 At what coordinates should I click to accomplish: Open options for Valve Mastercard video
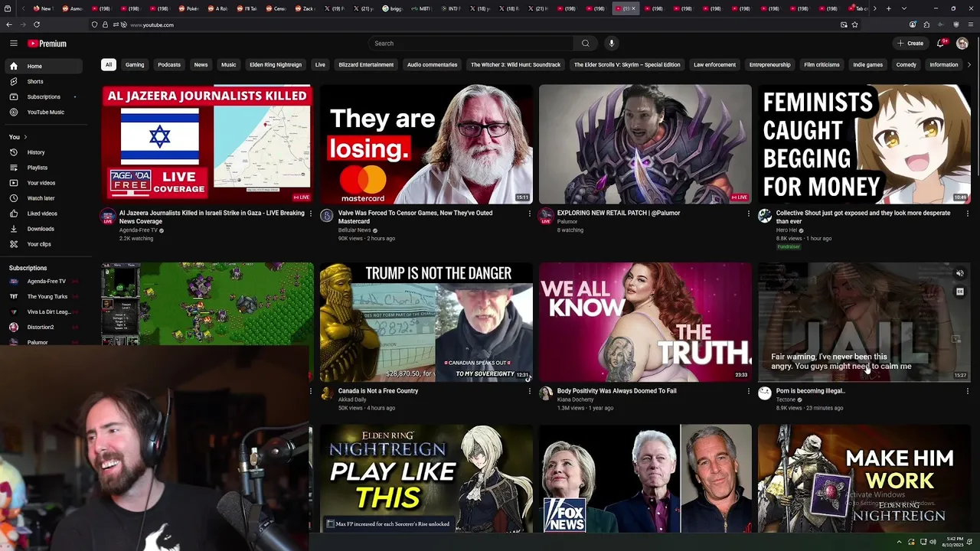tap(529, 214)
